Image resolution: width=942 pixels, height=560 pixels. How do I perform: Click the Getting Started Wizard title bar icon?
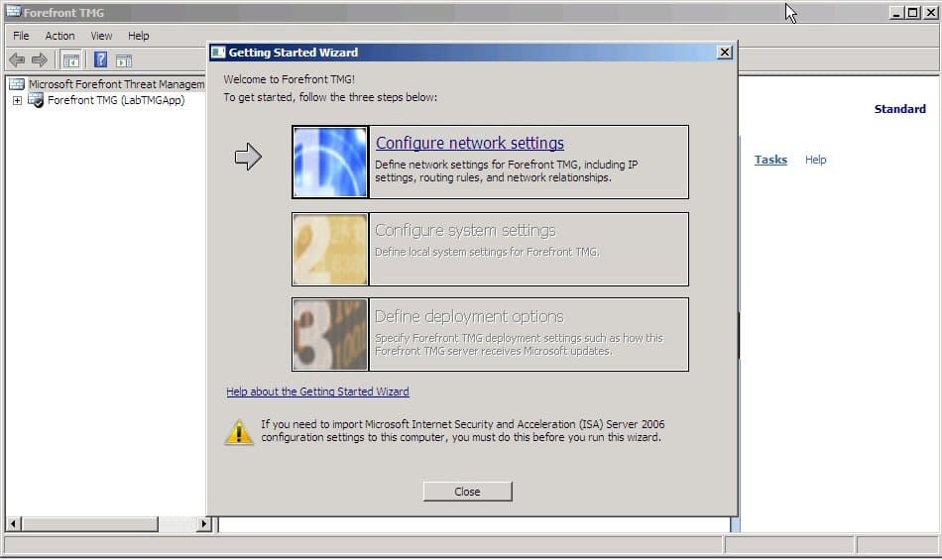click(x=218, y=53)
